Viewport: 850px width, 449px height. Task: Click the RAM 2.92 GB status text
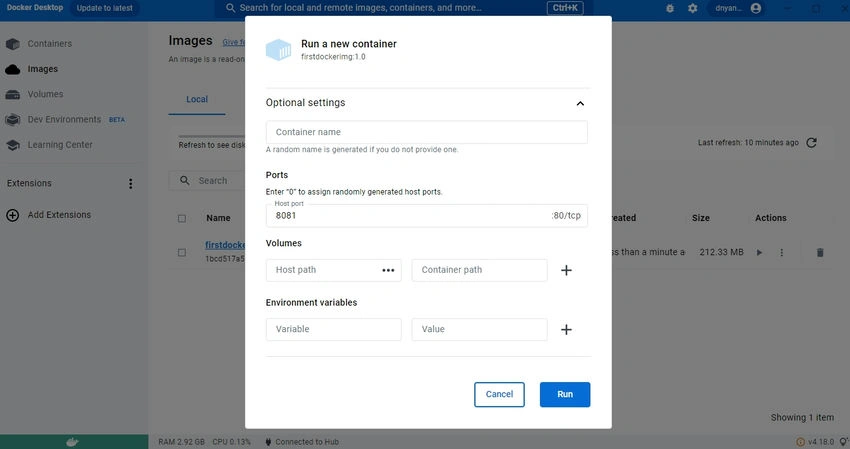tap(182, 442)
